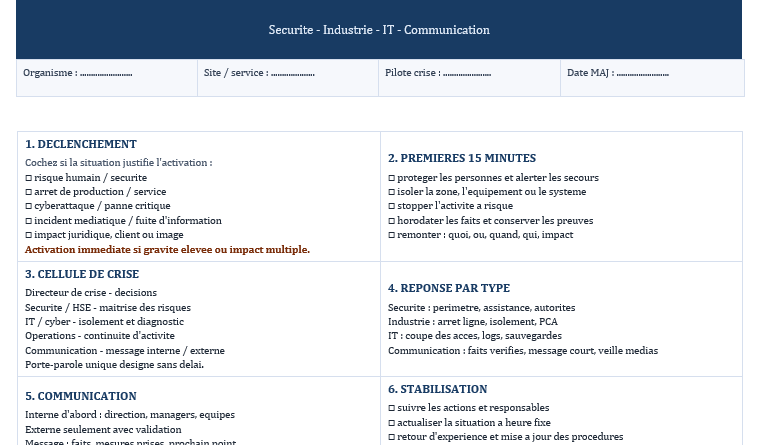760x445 pixels.
Task: Tick the 'cyberattaque / panne critique' checkbox
Action: [29, 206]
